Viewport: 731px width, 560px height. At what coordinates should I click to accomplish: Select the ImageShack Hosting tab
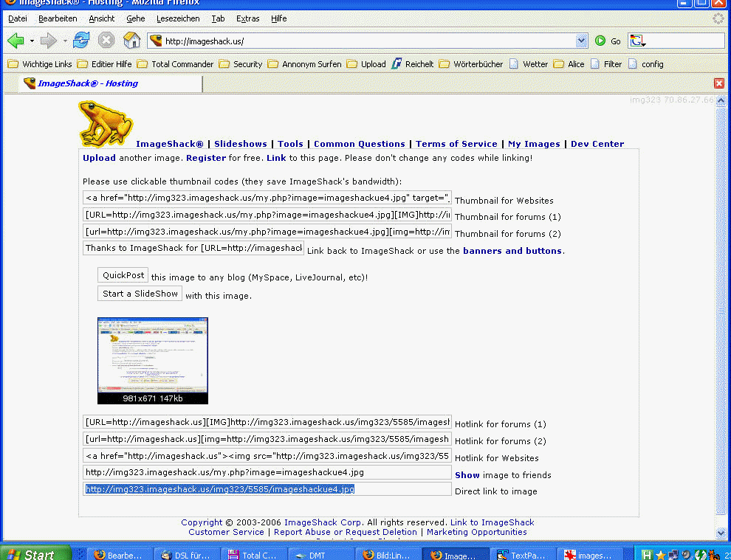111,83
